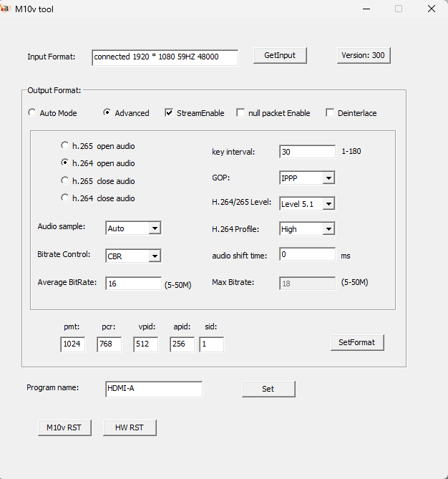Toggle the Deinterlace checkbox
The height and width of the screenshot is (479, 448).
point(330,113)
